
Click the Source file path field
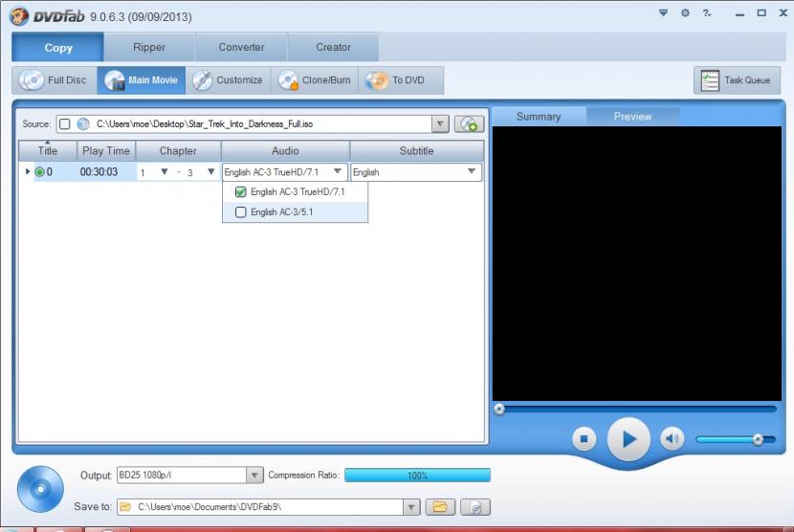tap(244, 124)
